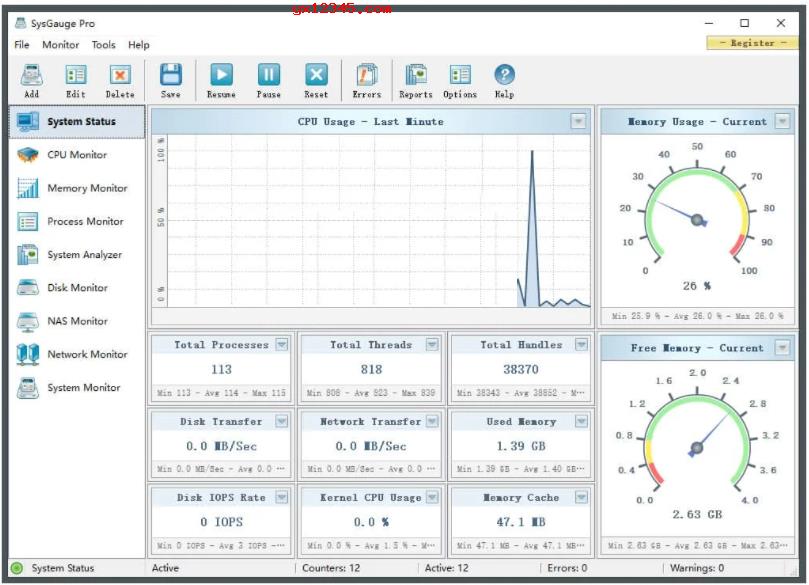The image size is (809, 585).
Task: Open the Total Handles dropdown arrow
Action: [x=581, y=345]
